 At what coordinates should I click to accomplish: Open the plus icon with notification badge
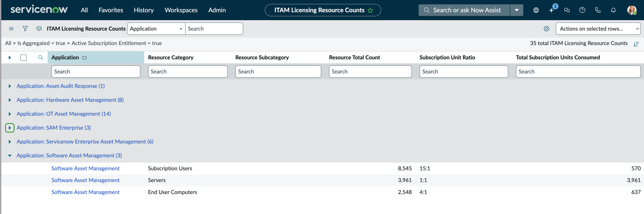(552, 10)
